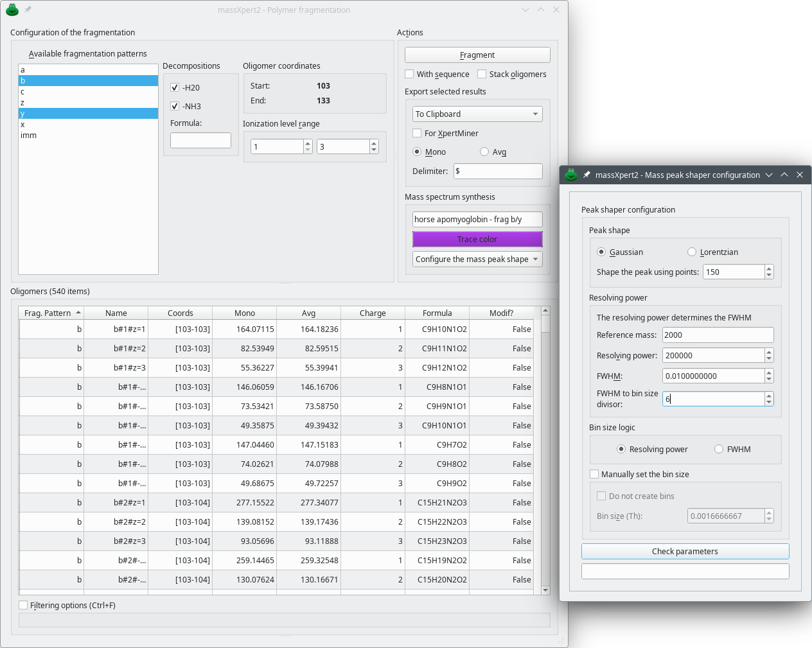Increase the Resolving power spinner value
Viewport: 812px width, 648px height.
tap(769, 352)
